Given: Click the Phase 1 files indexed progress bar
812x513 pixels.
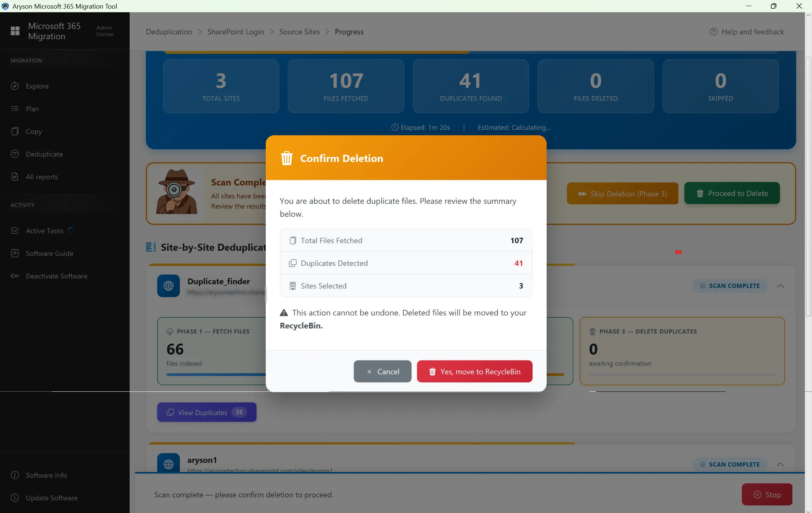Looking at the screenshot, I should tap(215, 375).
